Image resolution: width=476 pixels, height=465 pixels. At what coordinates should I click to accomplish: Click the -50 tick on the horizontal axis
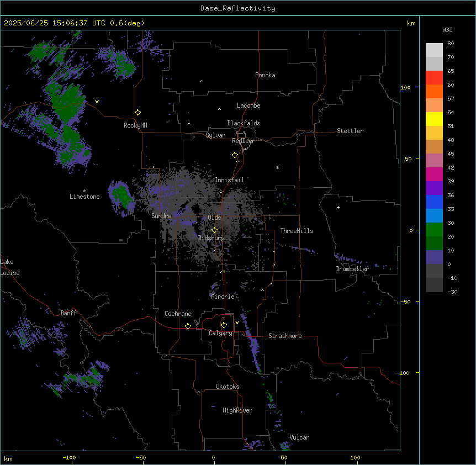point(141,457)
